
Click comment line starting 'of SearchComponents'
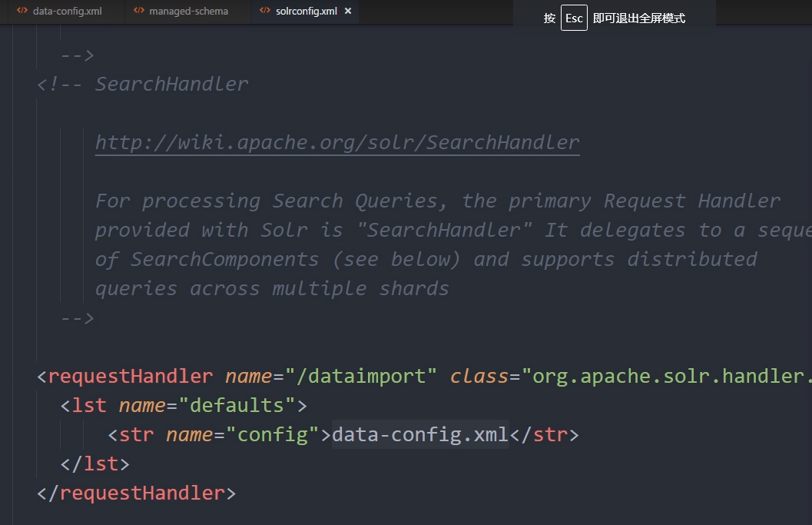(x=426, y=259)
